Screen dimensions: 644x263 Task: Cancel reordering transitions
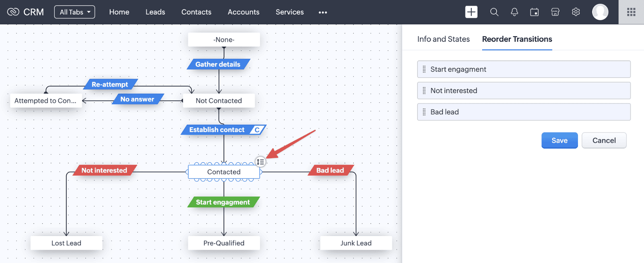(604, 141)
